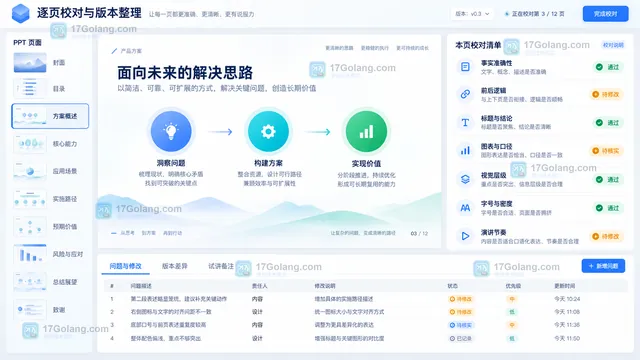This screenshot has height=360, width=640.
Task: Click the 中 priority badge in row 3
Action: pyautogui.click(x=512, y=325)
